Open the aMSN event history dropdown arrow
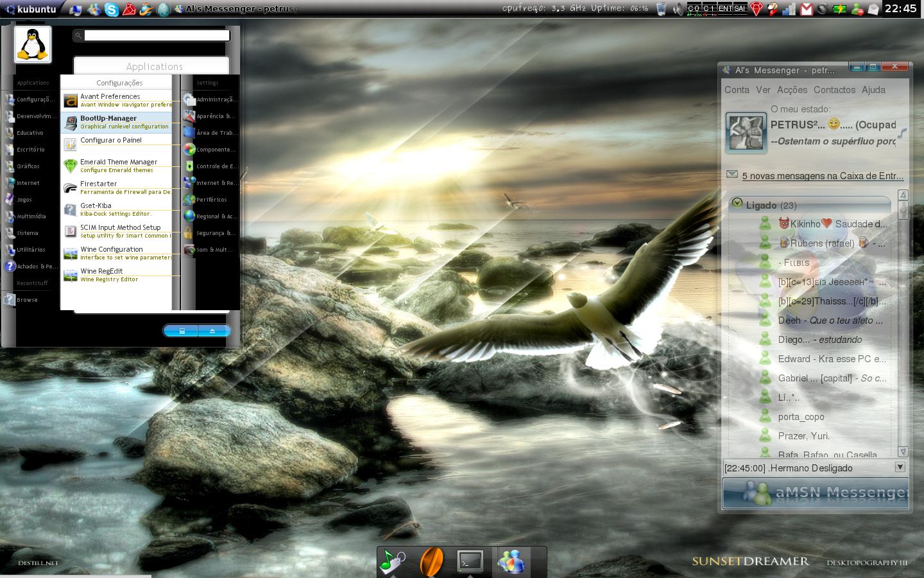924x578 pixels. (900, 468)
